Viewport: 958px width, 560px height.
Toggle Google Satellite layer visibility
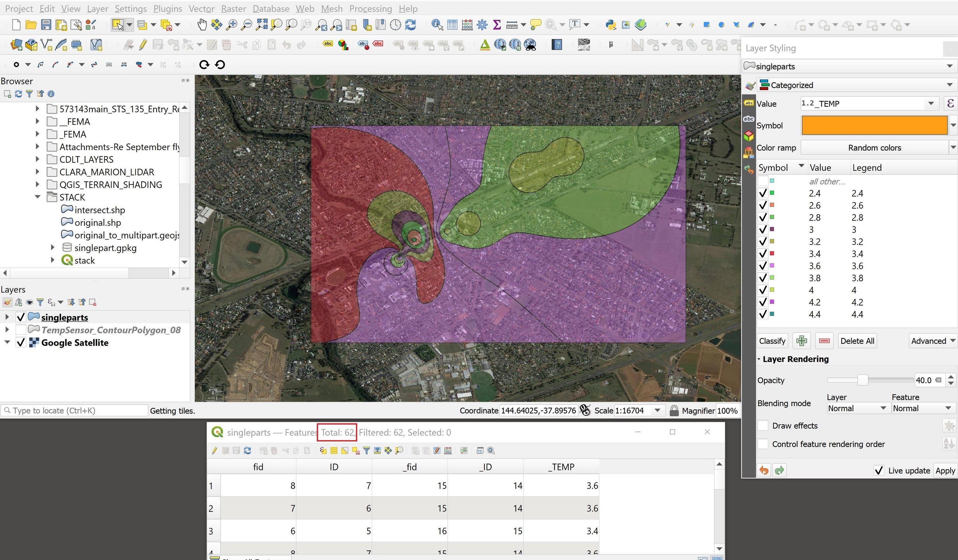coord(21,342)
